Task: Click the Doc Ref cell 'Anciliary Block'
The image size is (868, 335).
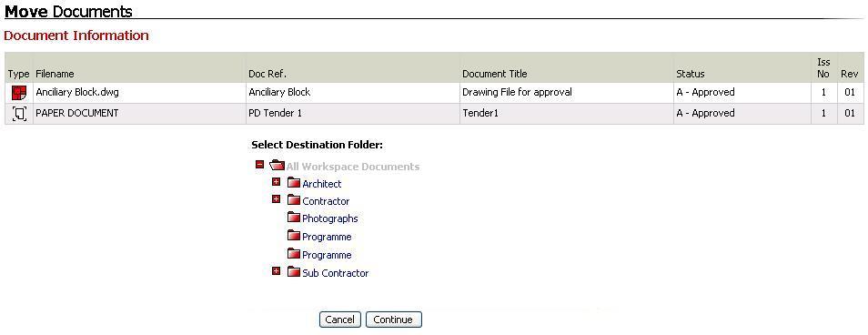Action: 279,93
